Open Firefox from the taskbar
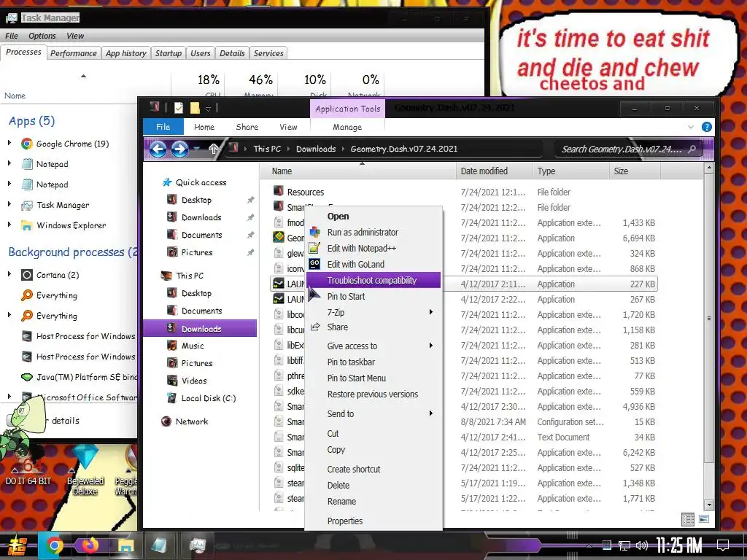747x560 pixels. [x=90, y=545]
